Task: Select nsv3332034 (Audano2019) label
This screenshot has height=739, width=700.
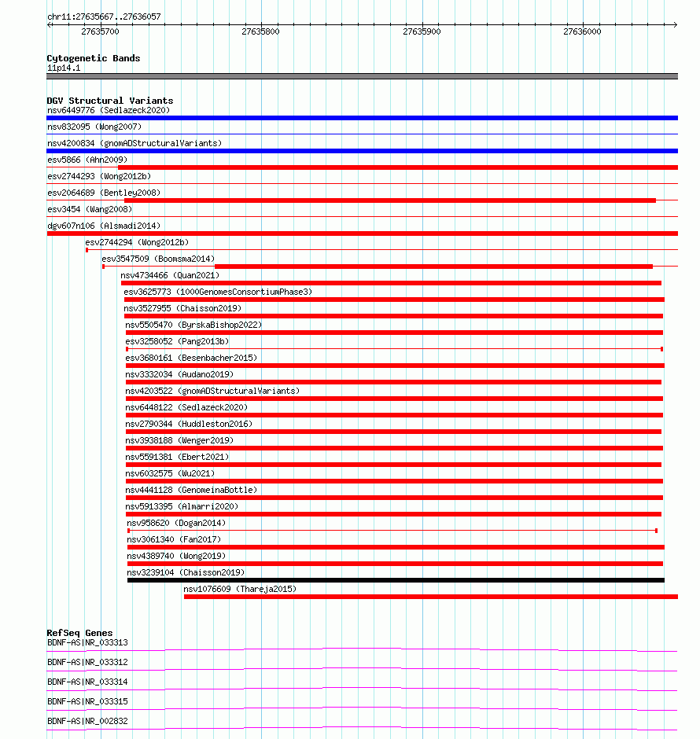Action: coord(179,374)
